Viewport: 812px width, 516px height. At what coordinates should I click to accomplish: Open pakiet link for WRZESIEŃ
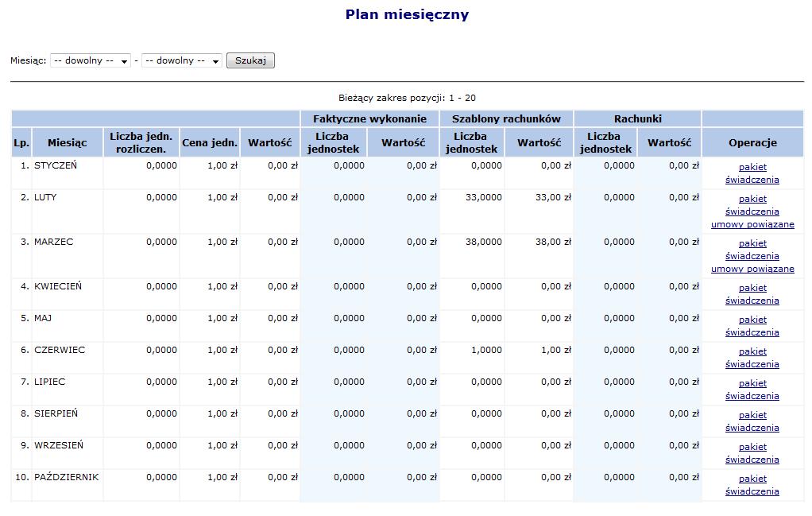[x=752, y=447]
